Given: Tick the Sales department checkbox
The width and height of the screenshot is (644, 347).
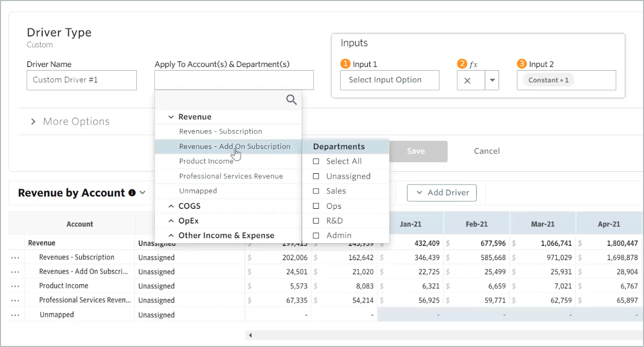Looking at the screenshot, I should click(316, 192).
